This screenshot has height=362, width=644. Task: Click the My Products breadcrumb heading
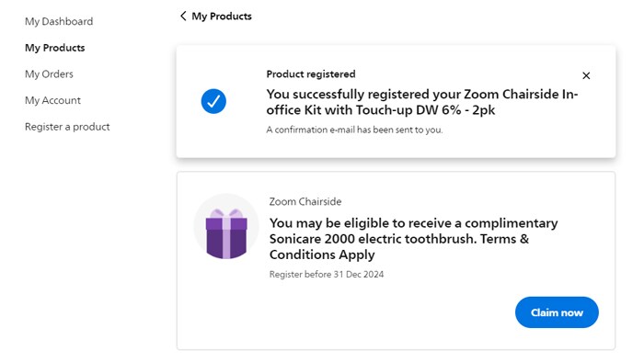point(222,16)
